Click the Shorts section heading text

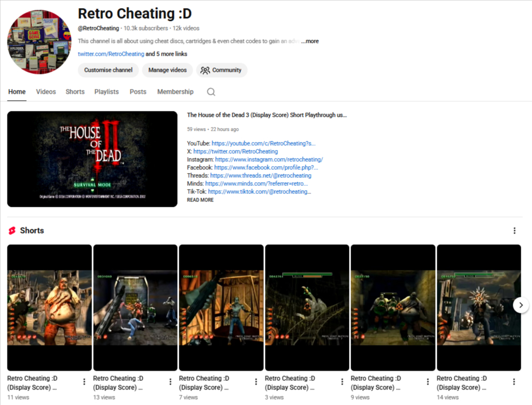(x=32, y=230)
